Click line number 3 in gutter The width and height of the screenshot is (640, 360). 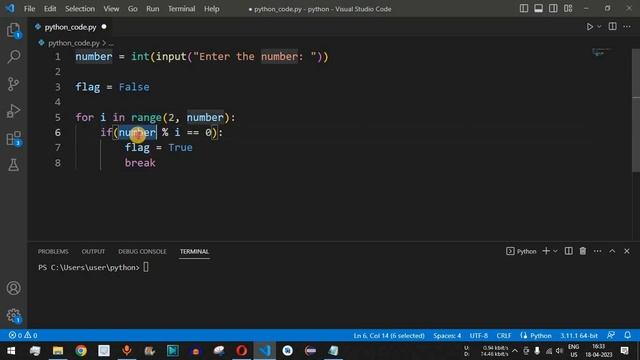click(x=58, y=87)
